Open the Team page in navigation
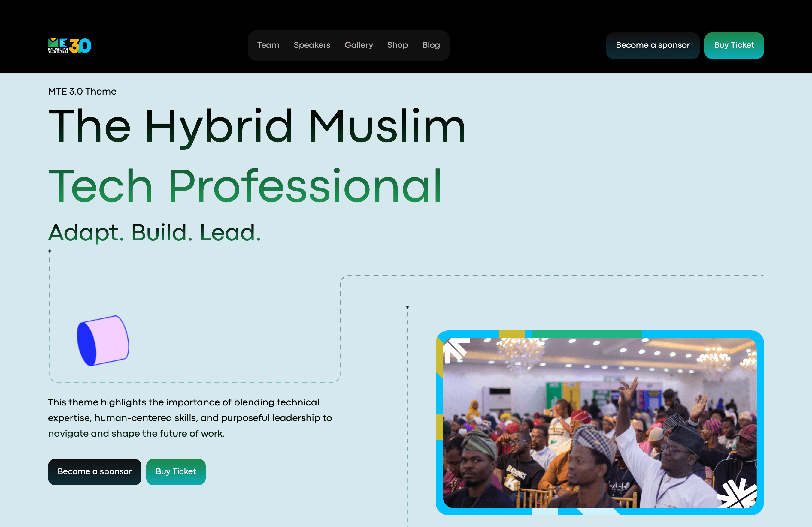The image size is (812, 527). click(268, 45)
